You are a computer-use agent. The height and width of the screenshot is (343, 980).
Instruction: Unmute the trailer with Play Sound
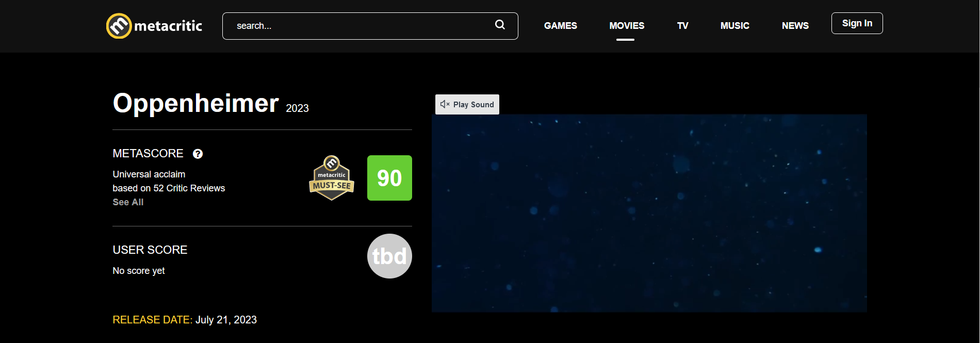tap(467, 104)
